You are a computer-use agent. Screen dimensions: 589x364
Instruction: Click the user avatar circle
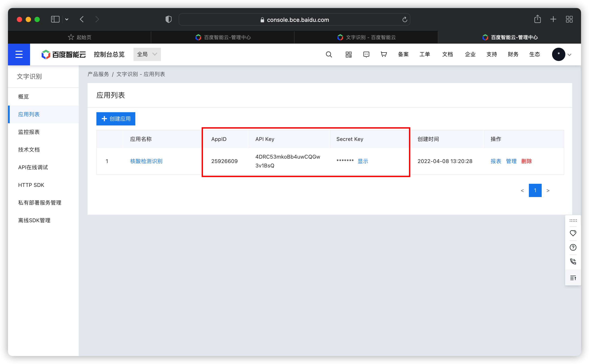(558, 54)
